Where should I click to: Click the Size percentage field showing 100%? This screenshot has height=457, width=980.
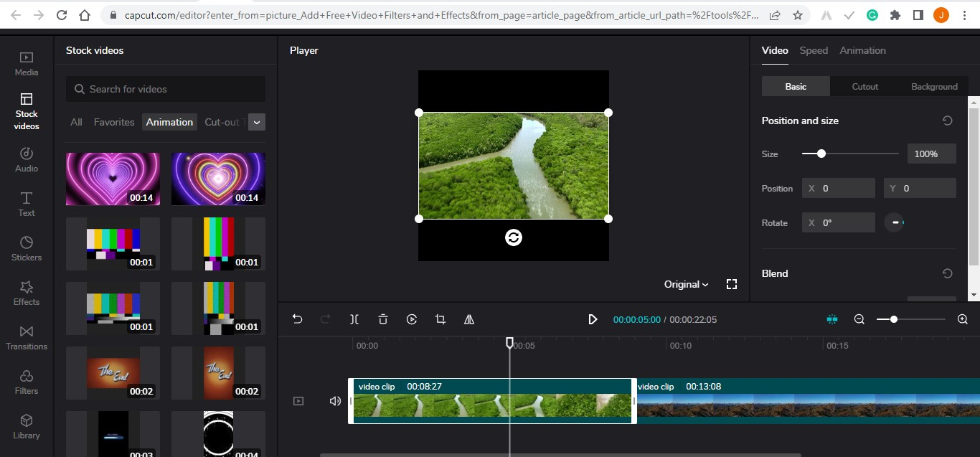click(931, 154)
